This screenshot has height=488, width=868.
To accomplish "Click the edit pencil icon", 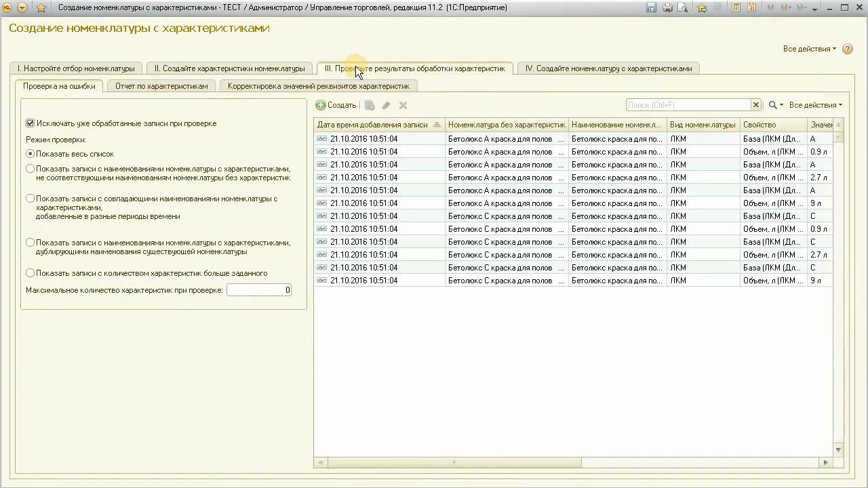I will point(386,105).
